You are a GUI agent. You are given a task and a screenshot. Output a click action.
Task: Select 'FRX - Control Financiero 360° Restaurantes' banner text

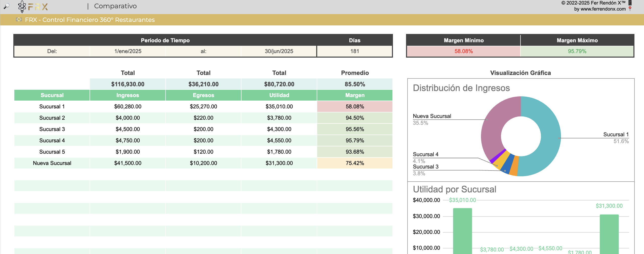coord(90,20)
